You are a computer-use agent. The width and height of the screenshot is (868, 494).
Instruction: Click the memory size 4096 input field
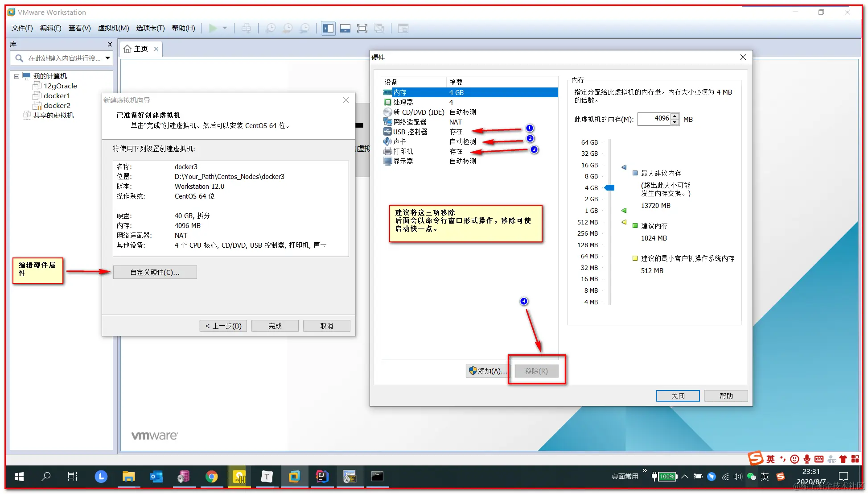654,119
